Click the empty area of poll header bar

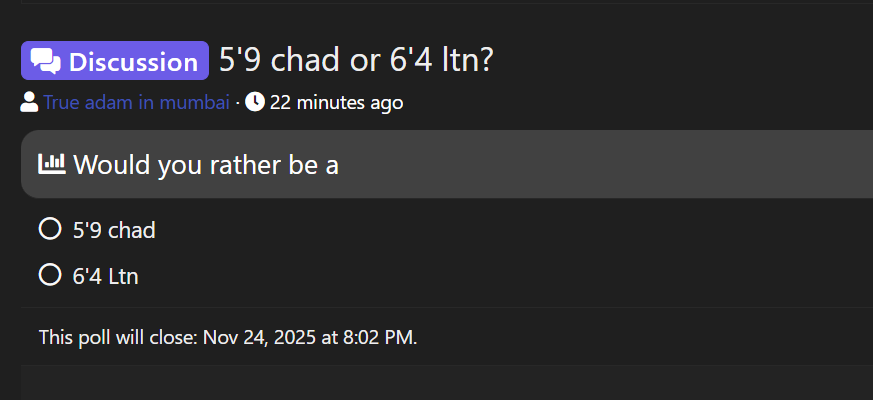coord(600,164)
